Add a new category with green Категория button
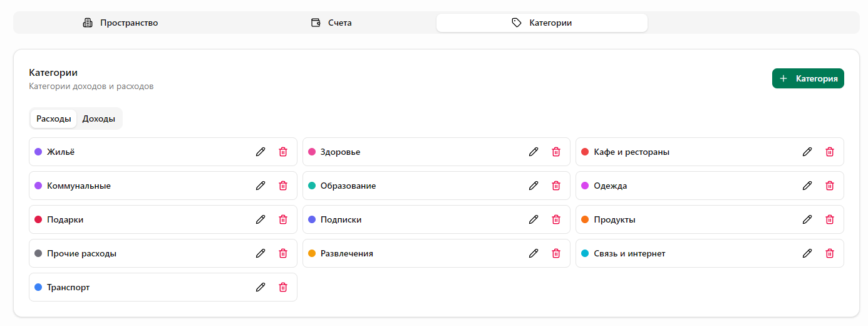Screen dimensions: 868x326 808,78
